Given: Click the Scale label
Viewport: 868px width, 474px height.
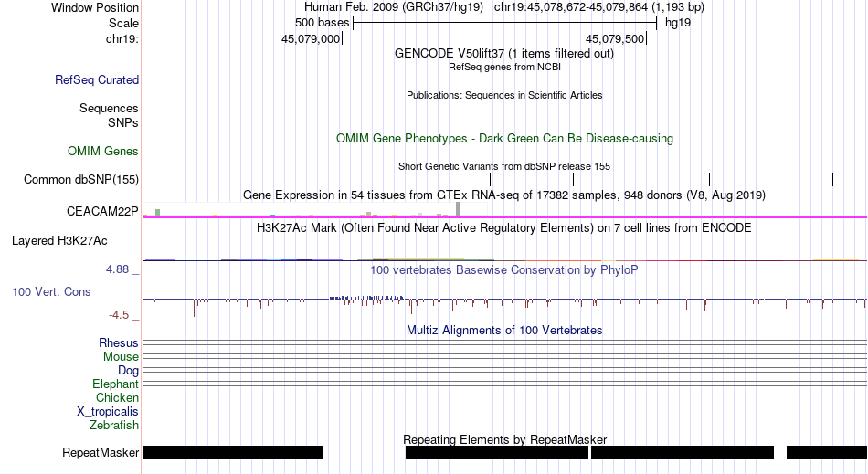Looking at the screenshot, I should (x=123, y=23).
